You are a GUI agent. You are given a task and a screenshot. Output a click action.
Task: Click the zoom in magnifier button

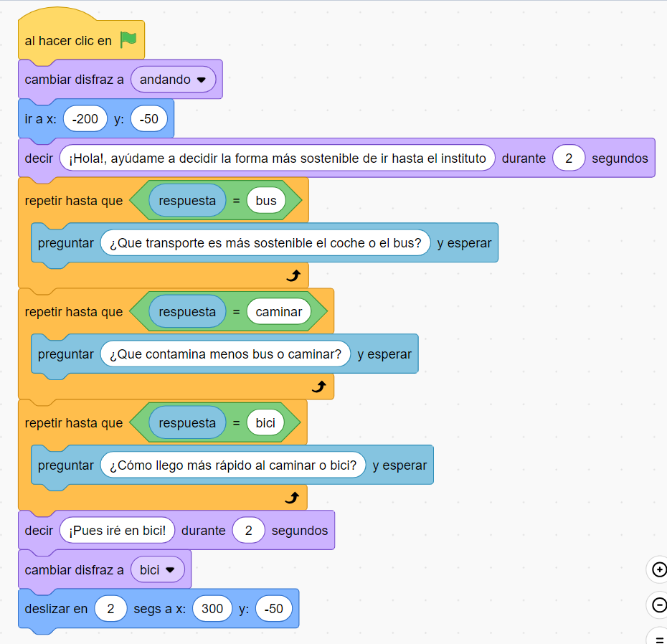(658, 570)
